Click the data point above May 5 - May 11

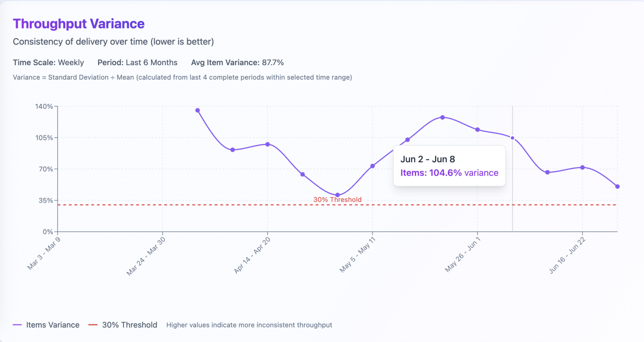pos(372,166)
